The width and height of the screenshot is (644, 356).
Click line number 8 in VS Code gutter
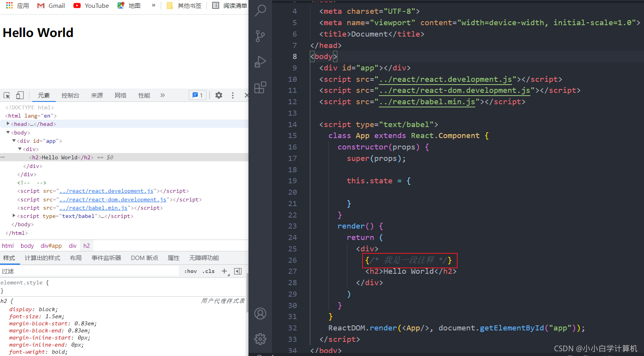point(294,57)
